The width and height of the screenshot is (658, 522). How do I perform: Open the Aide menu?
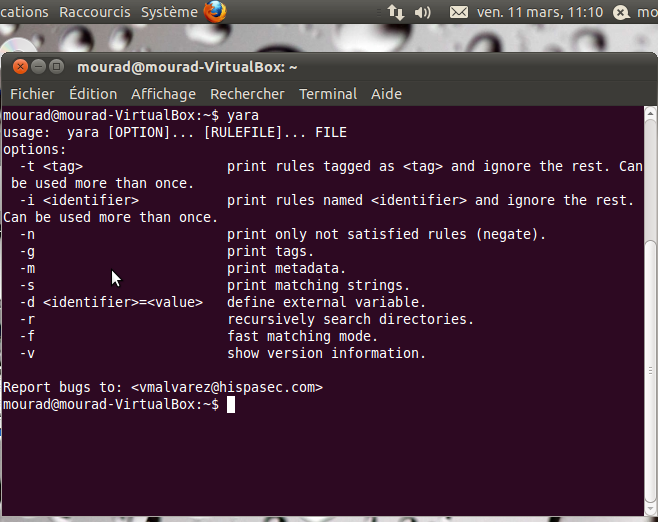click(x=386, y=94)
